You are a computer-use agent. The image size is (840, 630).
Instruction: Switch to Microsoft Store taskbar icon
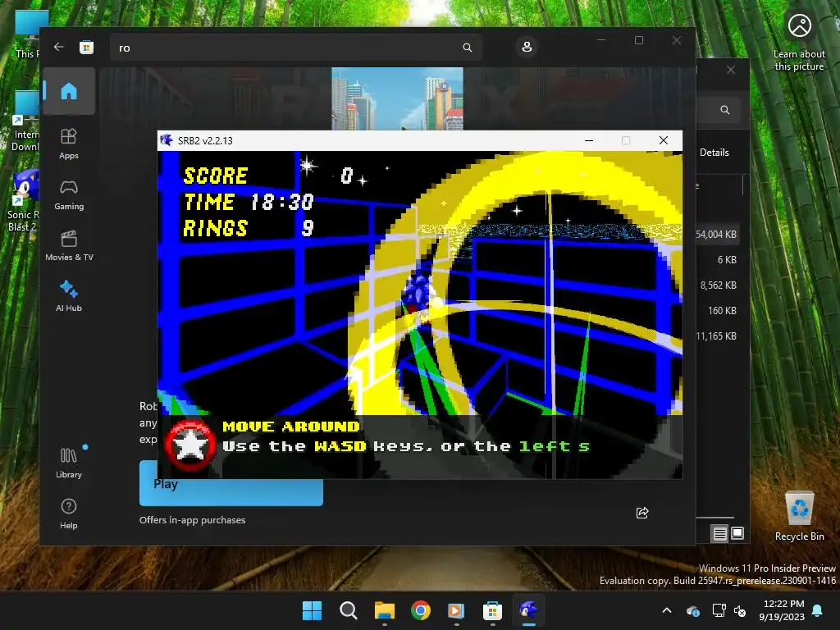click(x=492, y=610)
